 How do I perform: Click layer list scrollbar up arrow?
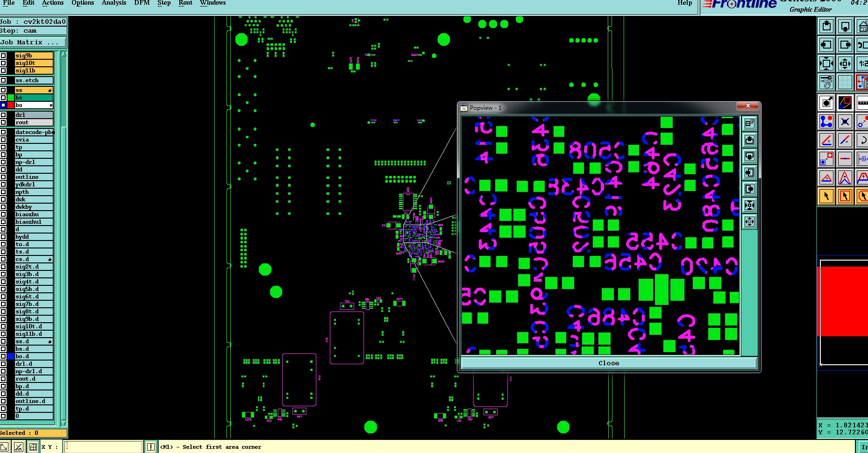[64, 54]
